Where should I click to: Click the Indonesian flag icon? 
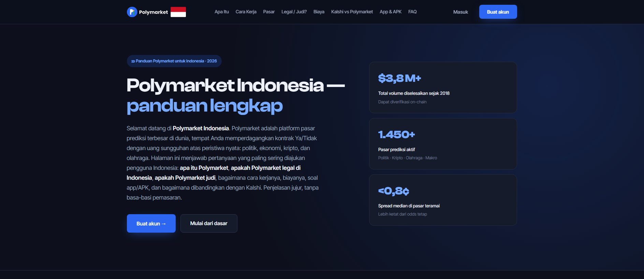[x=178, y=12]
